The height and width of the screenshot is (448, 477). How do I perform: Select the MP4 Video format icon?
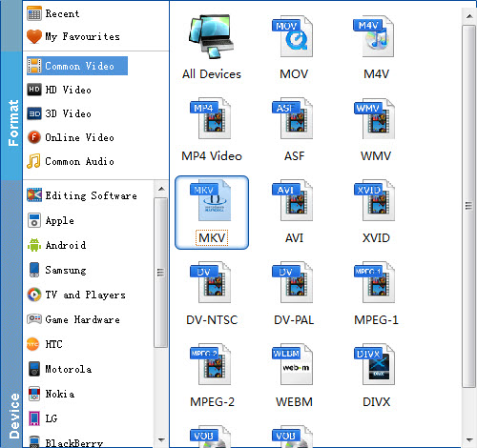pos(211,118)
